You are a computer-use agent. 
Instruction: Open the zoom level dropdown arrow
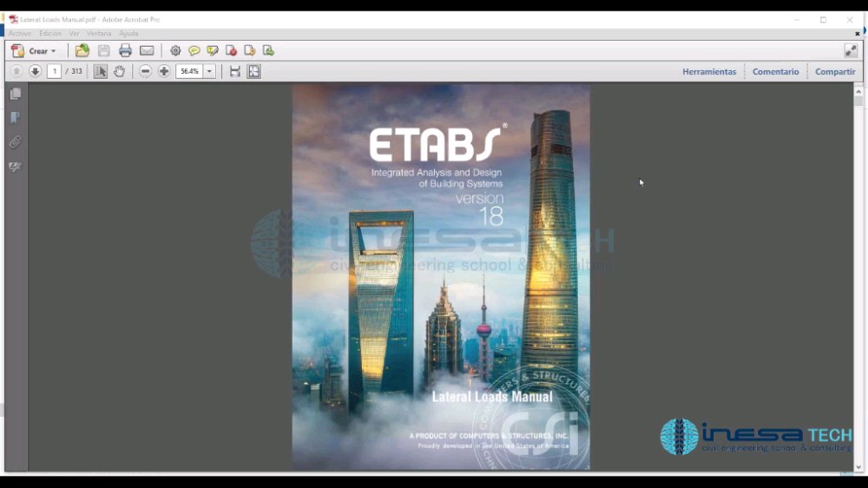pyautogui.click(x=209, y=71)
